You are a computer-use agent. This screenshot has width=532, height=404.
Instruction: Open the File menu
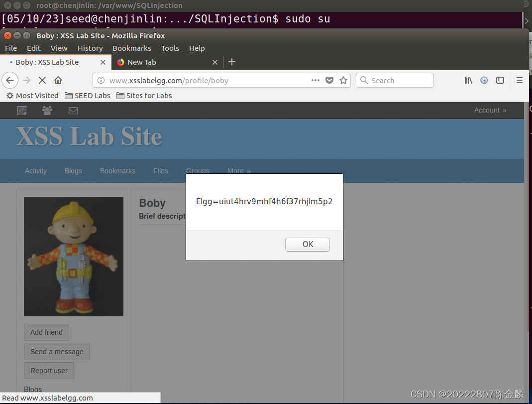11,48
